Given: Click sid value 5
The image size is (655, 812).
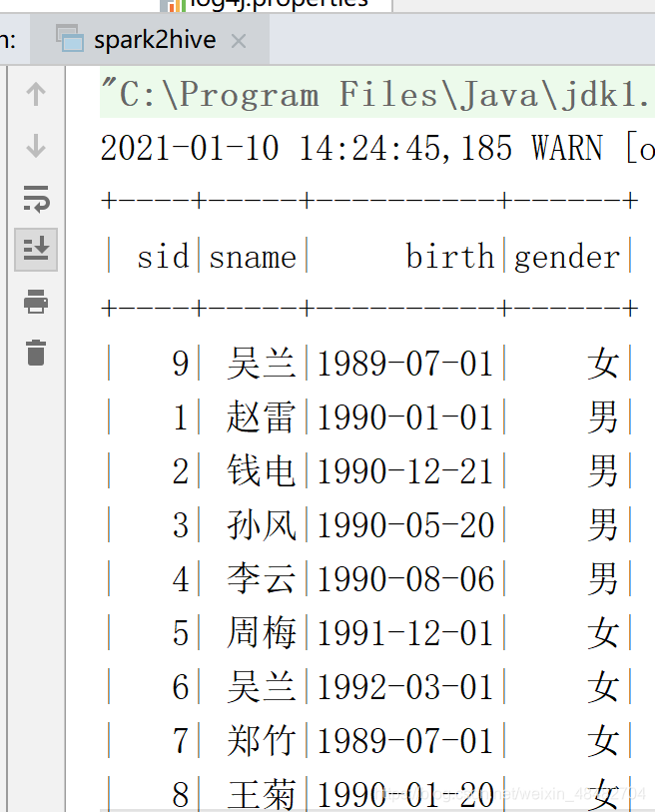Looking at the screenshot, I should pos(180,633).
